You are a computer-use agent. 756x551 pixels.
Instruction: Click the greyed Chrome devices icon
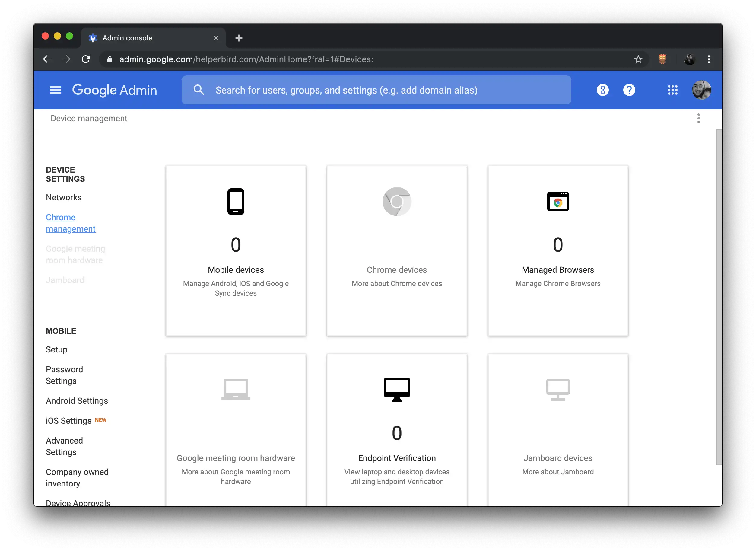396,202
